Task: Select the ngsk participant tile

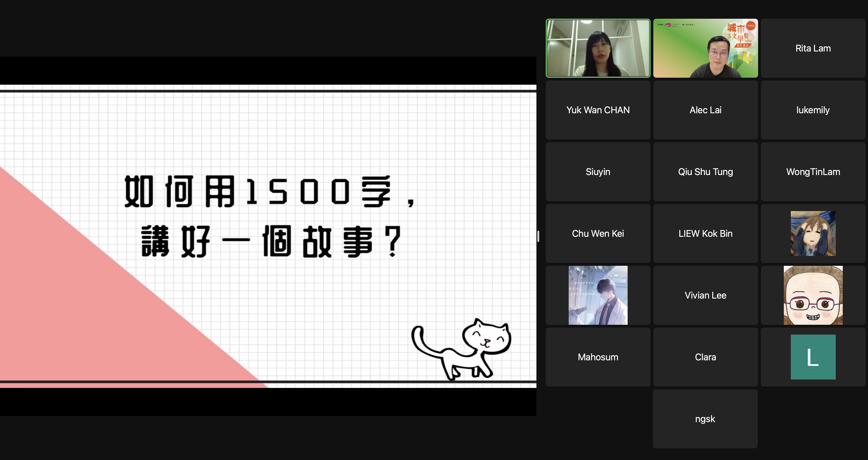Action: 705,419
